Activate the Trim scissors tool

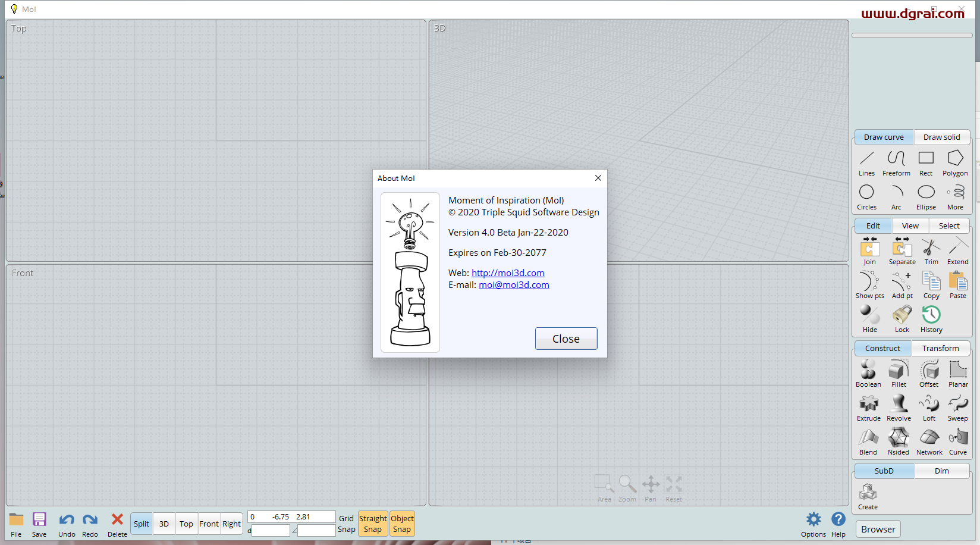(x=931, y=251)
